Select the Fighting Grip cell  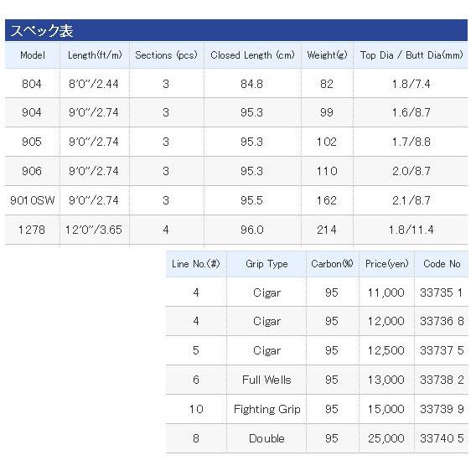click(266, 409)
